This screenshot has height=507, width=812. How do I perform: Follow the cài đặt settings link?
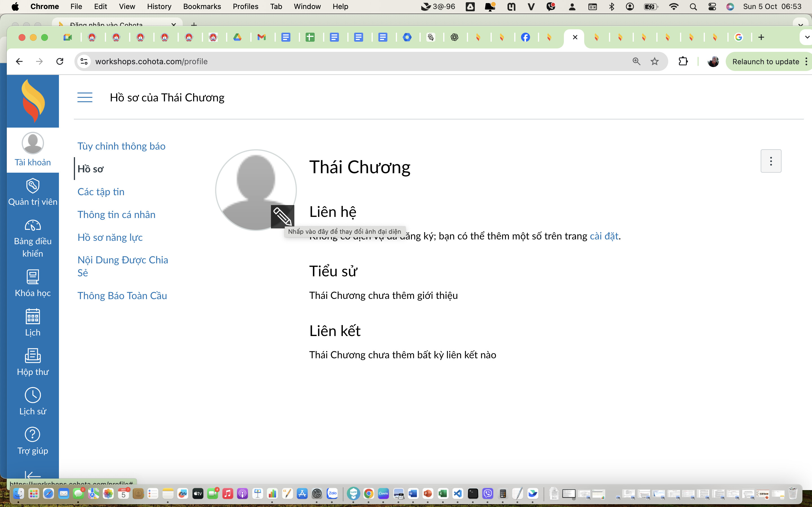click(604, 236)
